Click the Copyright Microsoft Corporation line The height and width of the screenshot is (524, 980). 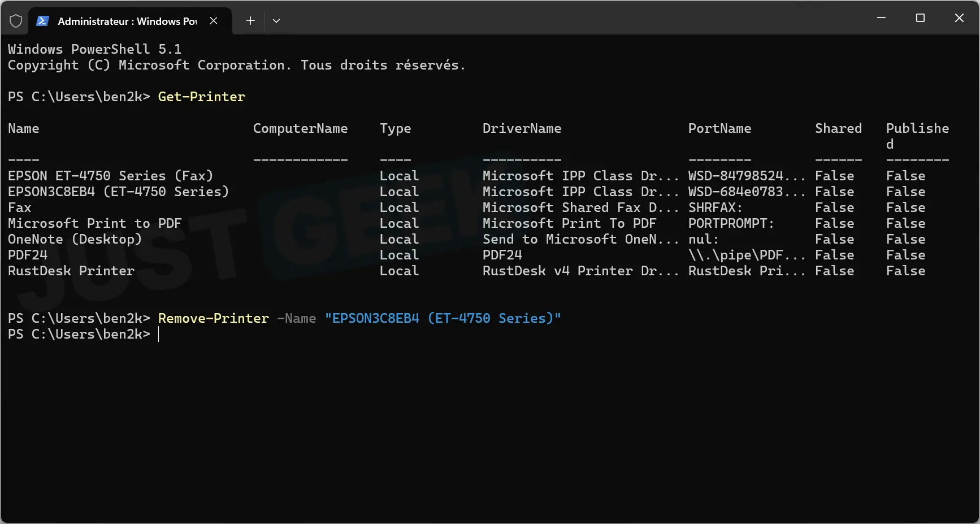(x=237, y=65)
